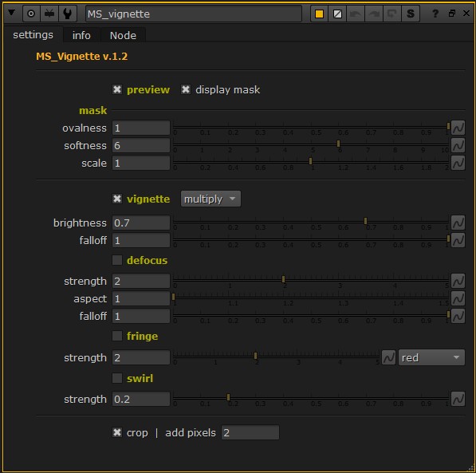Switch to the Node tab
Screen dimensions: 476x473
point(123,35)
